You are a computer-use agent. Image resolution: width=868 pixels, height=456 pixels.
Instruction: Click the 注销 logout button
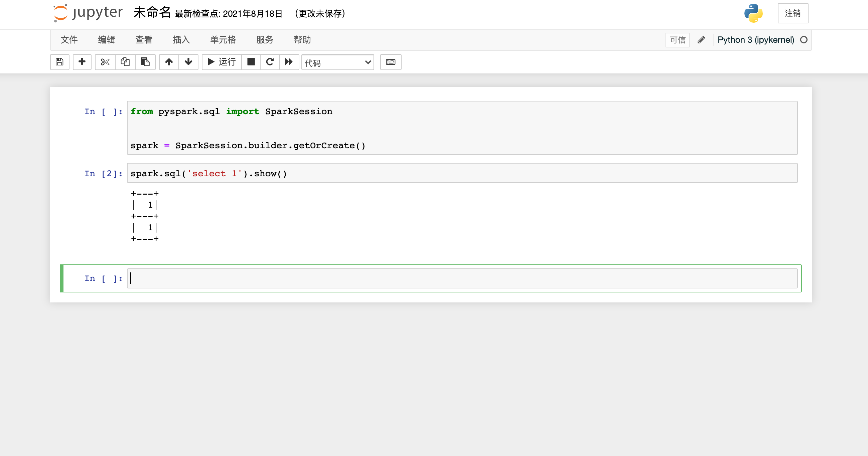coord(792,13)
